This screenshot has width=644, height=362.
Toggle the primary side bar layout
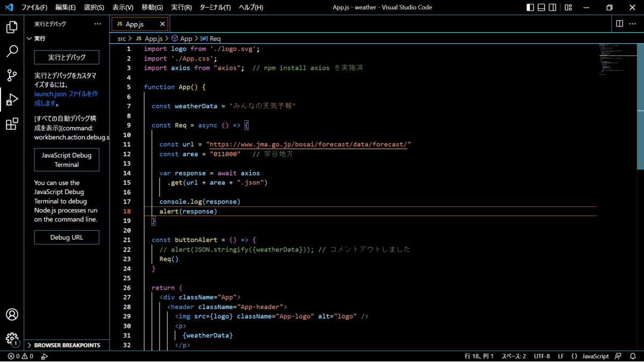(530, 8)
